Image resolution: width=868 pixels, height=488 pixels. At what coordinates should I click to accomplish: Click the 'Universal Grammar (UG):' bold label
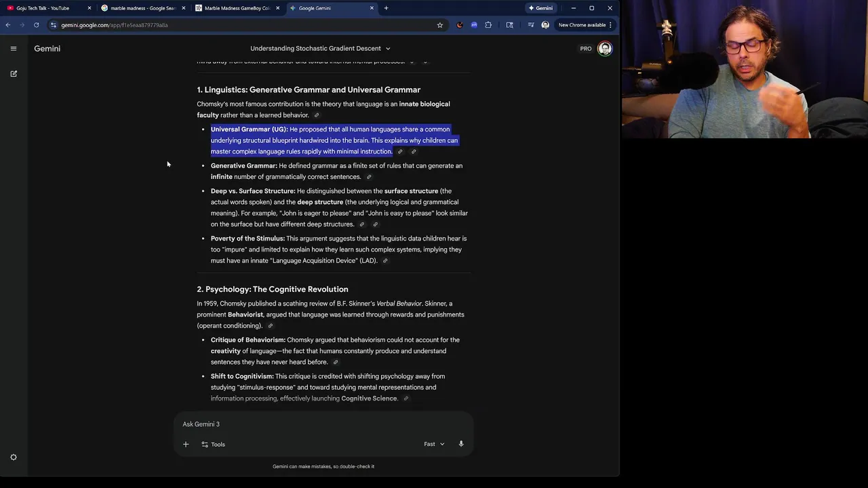[x=250, y=129]
